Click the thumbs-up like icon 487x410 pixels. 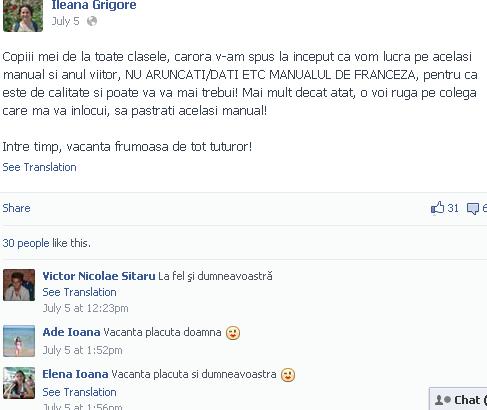(x=437, y=208)
